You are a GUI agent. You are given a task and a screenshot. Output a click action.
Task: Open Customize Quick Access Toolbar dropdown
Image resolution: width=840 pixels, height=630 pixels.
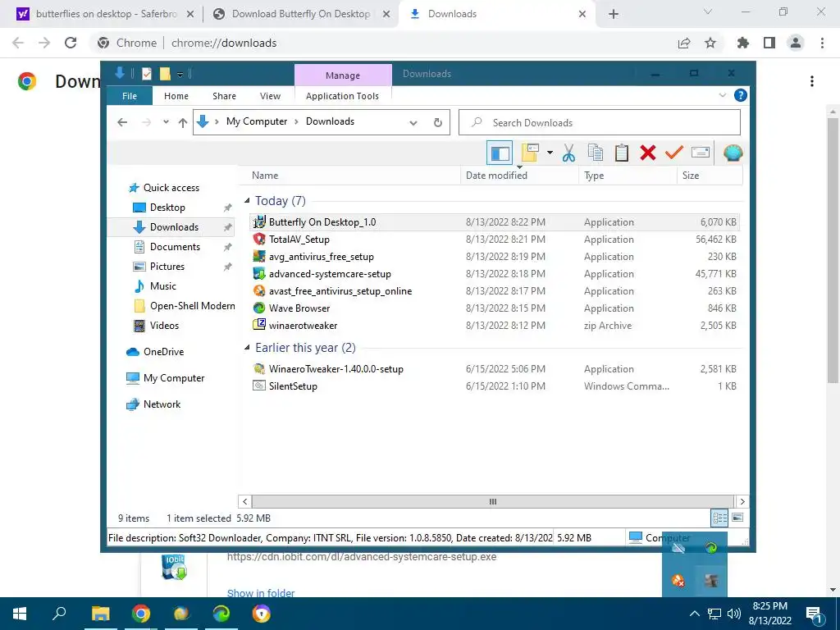coord(180,75)
